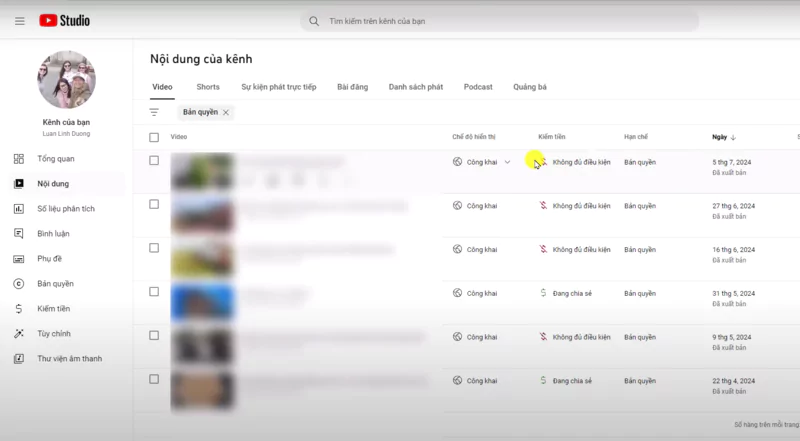Open the thumbnail of 31 thg 5, 2024 video
The width and height of the screenshot is (800, 441).
(203, 303)
